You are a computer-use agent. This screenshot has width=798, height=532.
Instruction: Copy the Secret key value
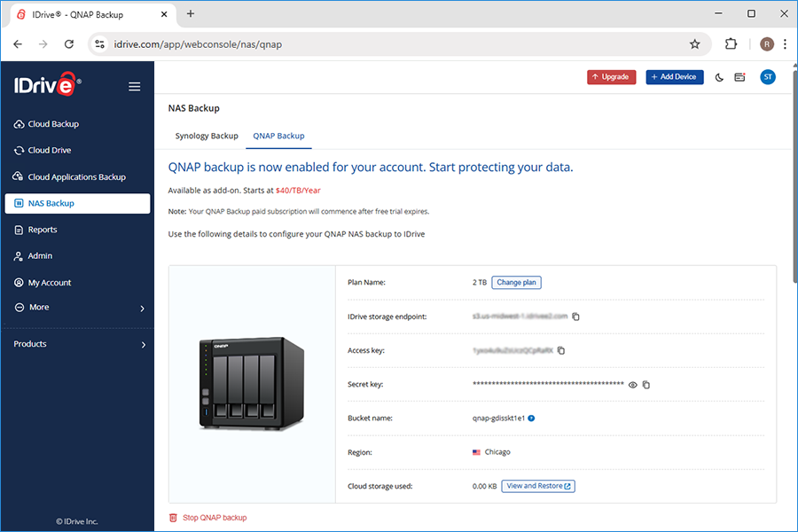coord(646,385)
